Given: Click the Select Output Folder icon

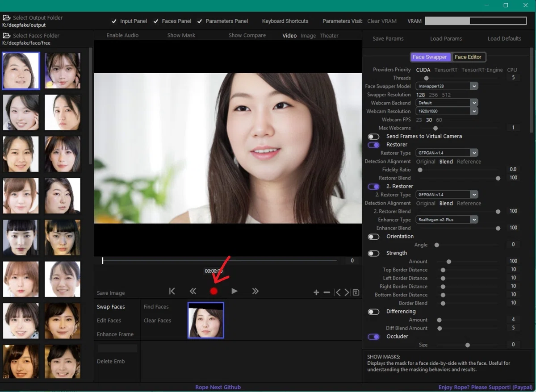Looking at the screenshot, I should pyautogui.click(x=7, y=18).
